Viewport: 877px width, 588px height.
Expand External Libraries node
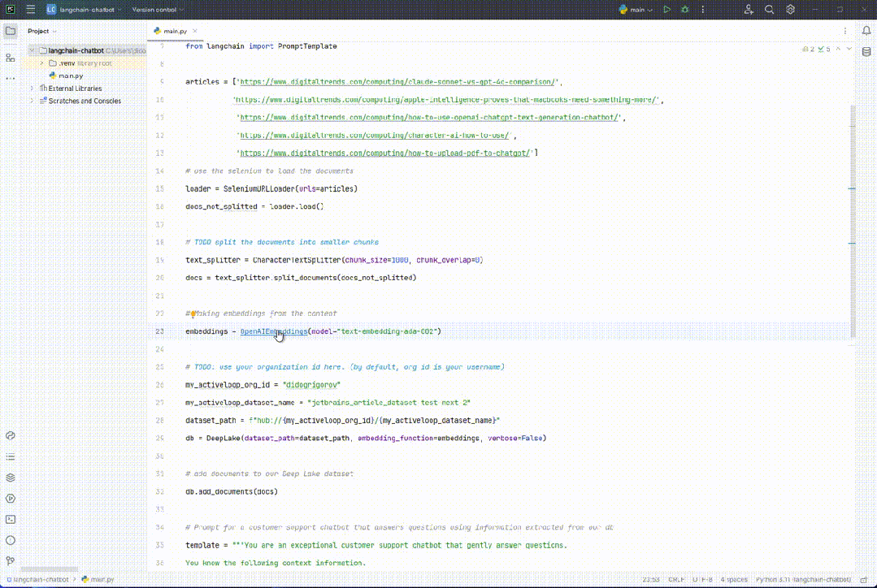[x=32, y=89]
